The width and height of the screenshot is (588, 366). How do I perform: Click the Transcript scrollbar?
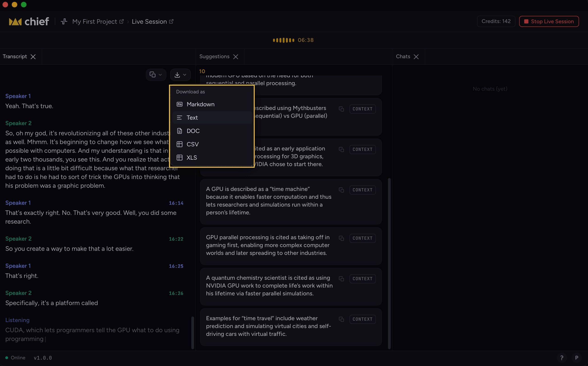point(193,333)
